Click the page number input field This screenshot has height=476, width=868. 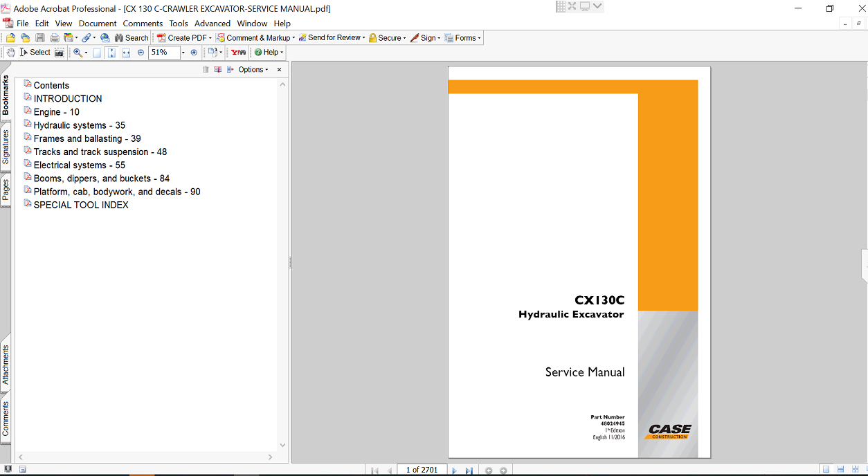pos(422,470)
